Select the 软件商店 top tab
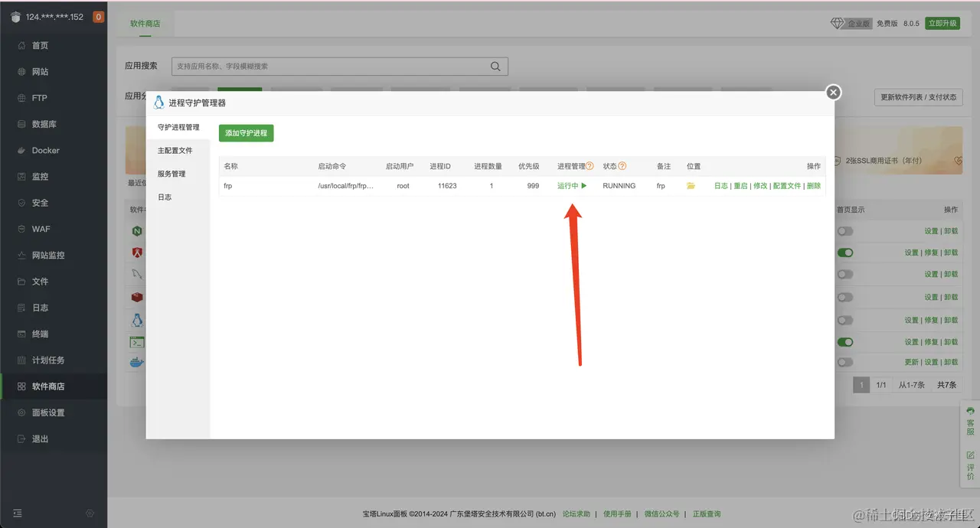 point(145,24)
